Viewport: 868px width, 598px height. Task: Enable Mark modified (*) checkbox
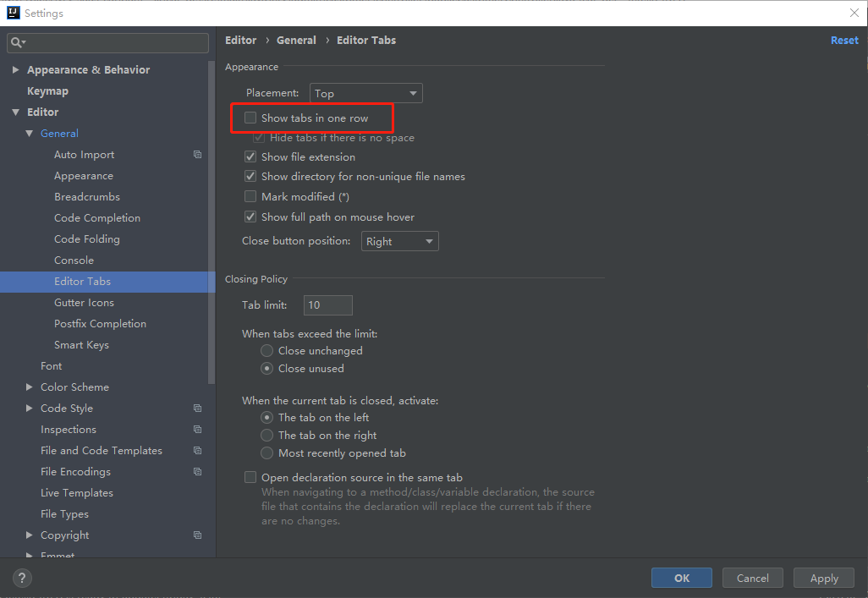coord(250,196)
